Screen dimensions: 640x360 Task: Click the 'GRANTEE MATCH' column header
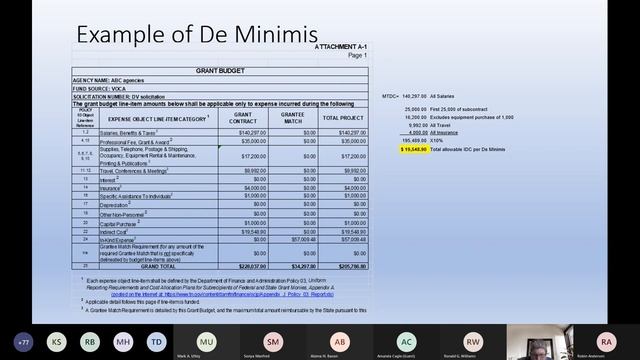(x=293, y=118)
